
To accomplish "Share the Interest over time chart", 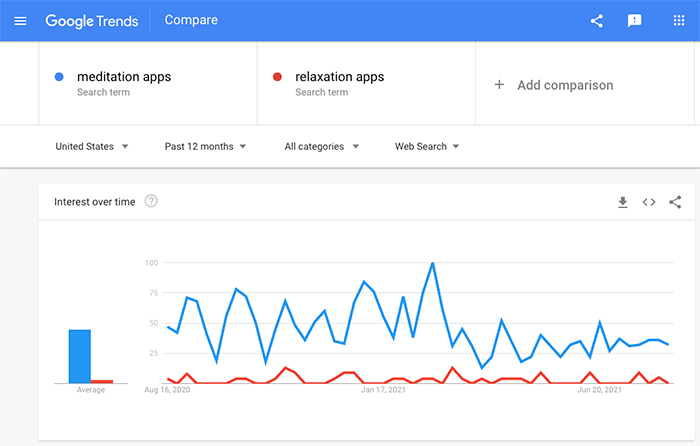I will point(675,202).
